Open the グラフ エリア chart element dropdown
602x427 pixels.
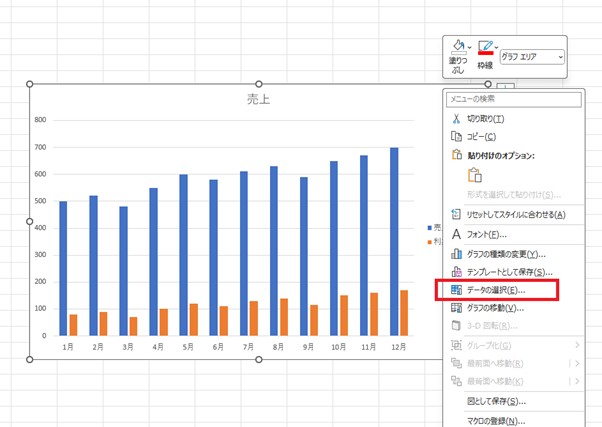click(532, 58)
